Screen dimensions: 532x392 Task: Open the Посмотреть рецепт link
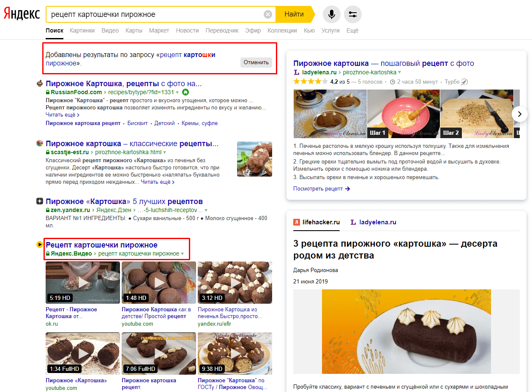[x=322, y=189]
